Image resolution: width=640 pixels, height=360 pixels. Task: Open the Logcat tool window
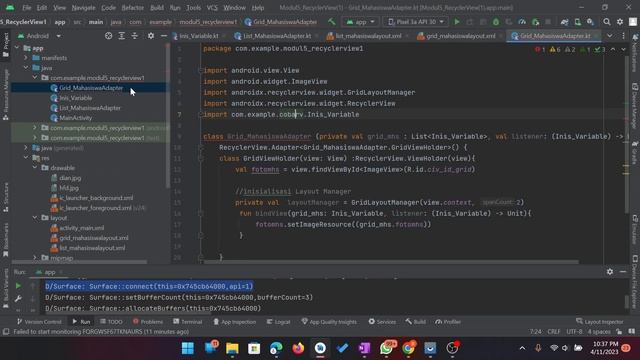click(278, 322)
